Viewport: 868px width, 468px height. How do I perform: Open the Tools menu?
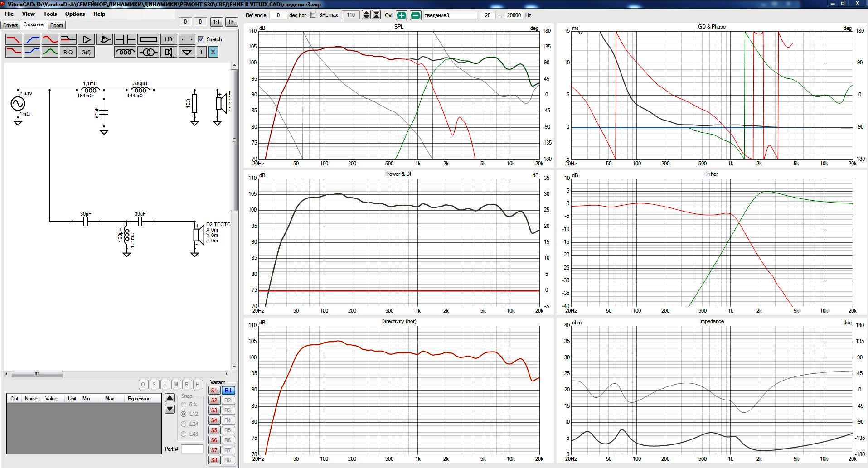pyautogui.click(x=50, y=14)
